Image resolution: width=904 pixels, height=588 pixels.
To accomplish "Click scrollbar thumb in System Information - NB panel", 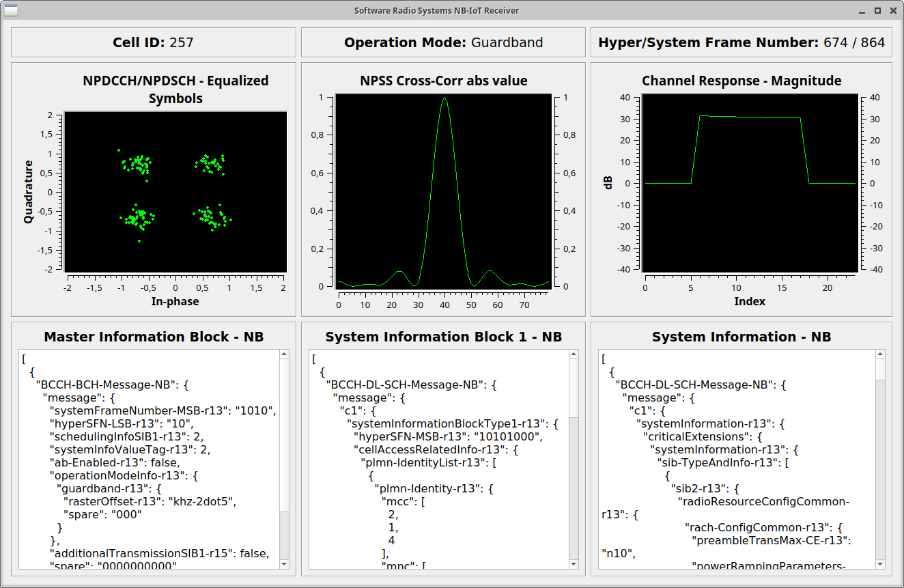I will [x=881, y=370].
